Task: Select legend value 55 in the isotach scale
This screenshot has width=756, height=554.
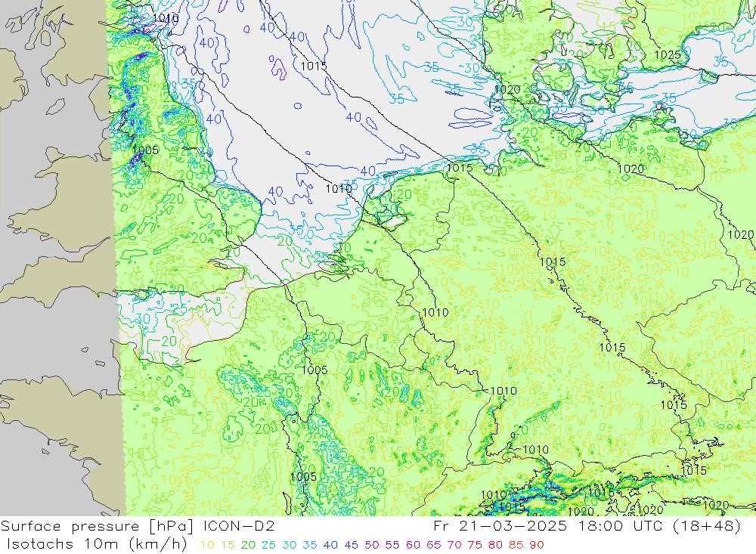Action: click(392, 545)
